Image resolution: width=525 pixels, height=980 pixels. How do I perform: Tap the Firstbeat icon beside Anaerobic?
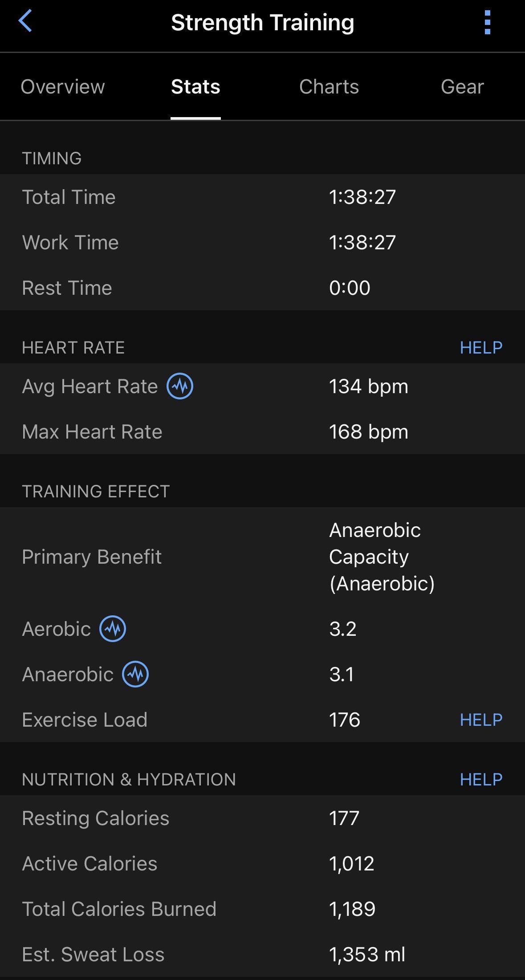point(135,674)
